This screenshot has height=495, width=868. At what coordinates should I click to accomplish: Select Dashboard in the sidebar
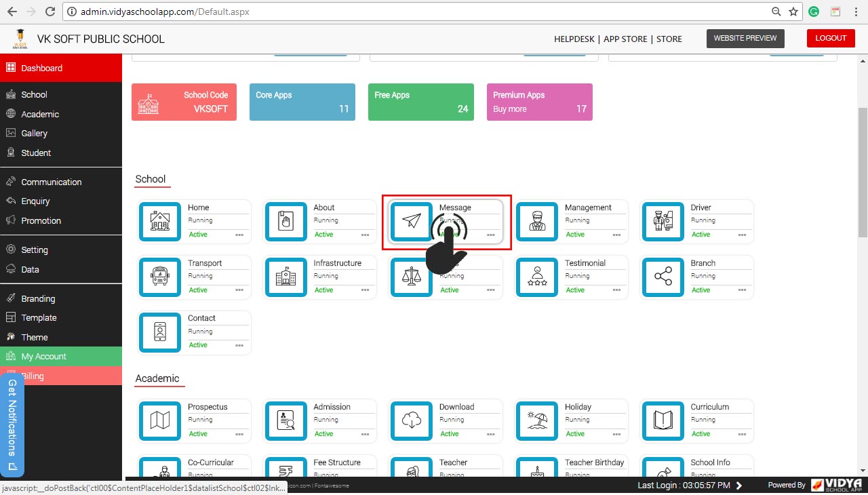click(61, 68)
